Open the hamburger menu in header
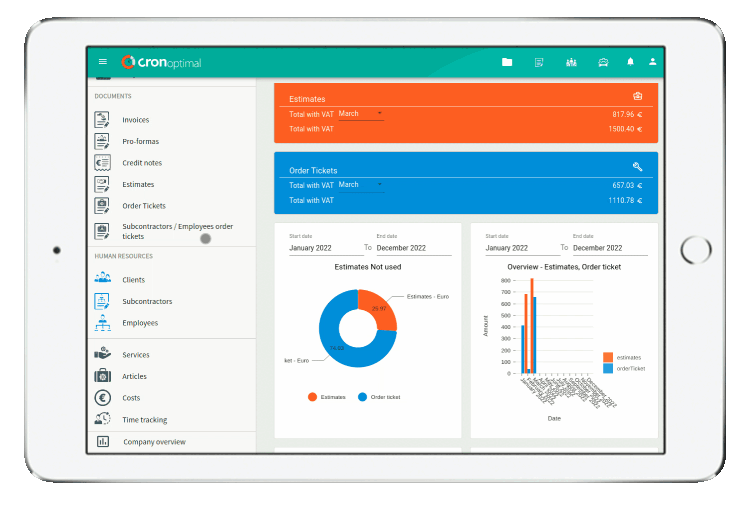Viewport: 756px width, 521px height. click(x=103, y=62)
